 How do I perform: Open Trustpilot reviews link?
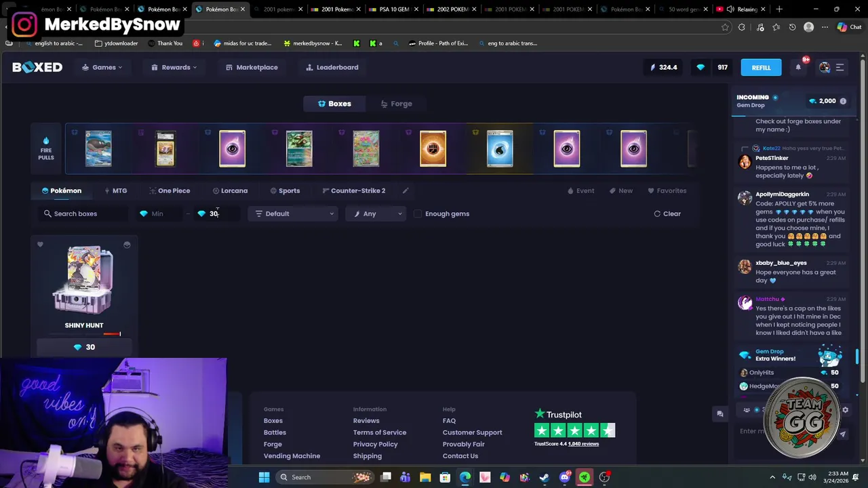(583, 444)
